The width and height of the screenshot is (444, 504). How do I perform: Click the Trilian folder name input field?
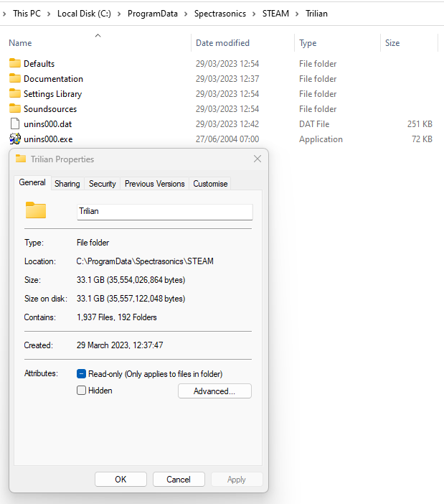[x=165, y=212]
